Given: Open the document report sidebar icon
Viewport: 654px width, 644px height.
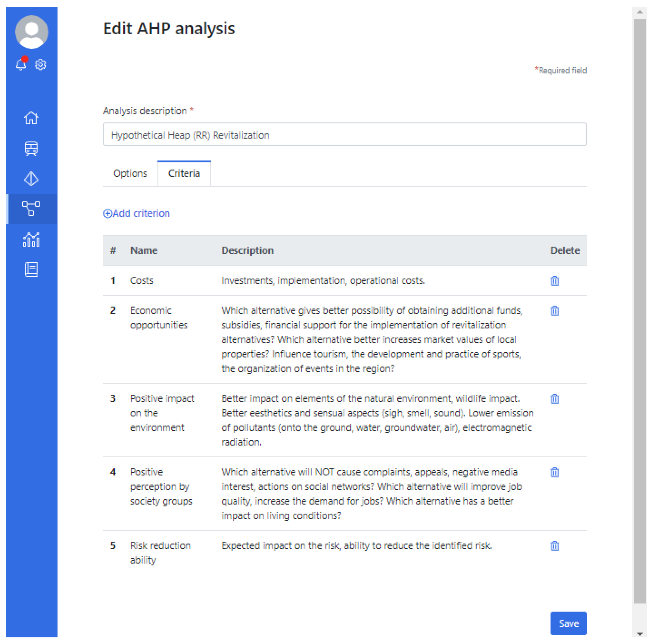Looking at the screenshot, I should point(31,269).
